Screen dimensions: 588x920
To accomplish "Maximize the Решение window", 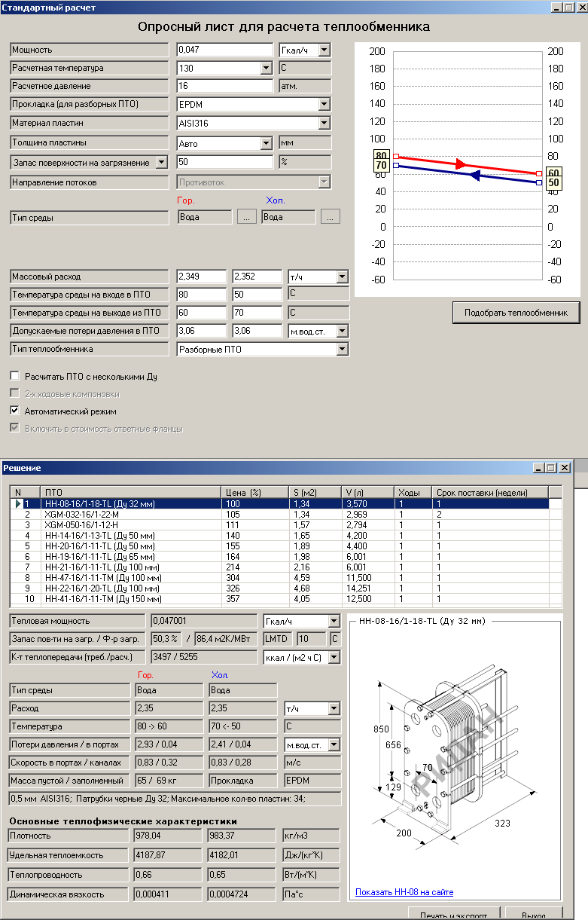I will pos(552,468).
